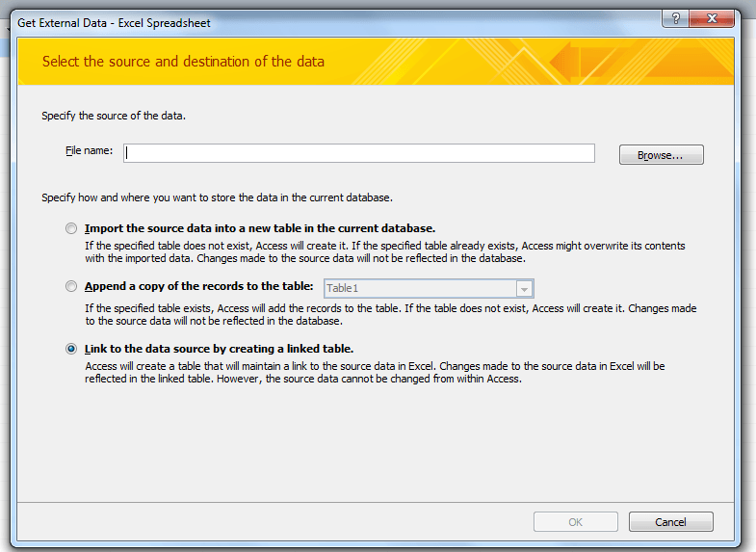Screen dimensions: 756x552
Task: Click the bold "Import the source data" label
Action: click(x=260, y=228)
